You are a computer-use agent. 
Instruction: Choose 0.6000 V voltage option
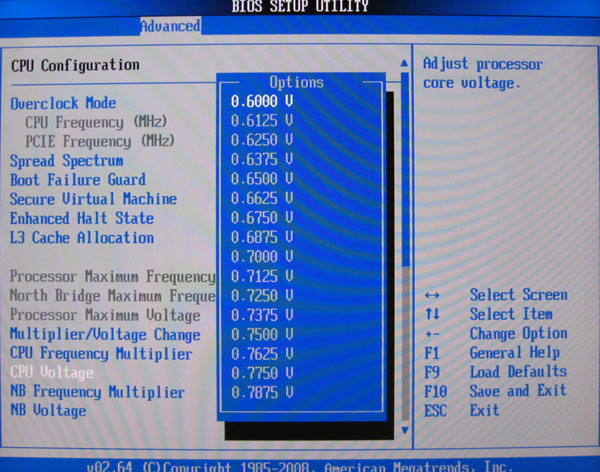point(262,101)
